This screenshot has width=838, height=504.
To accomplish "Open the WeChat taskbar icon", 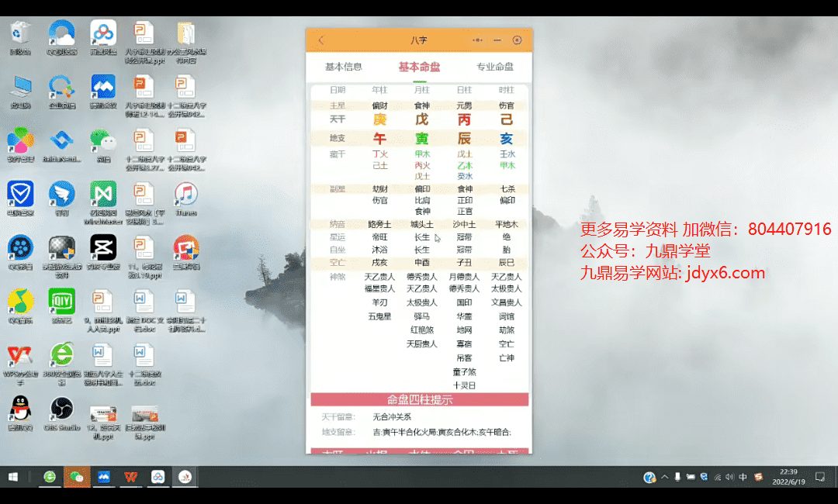I will tap(76, 477).
